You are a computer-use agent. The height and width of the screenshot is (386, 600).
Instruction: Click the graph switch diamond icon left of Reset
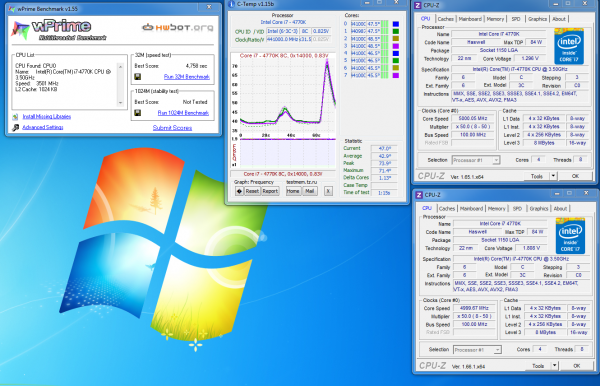tap(239, 191)
